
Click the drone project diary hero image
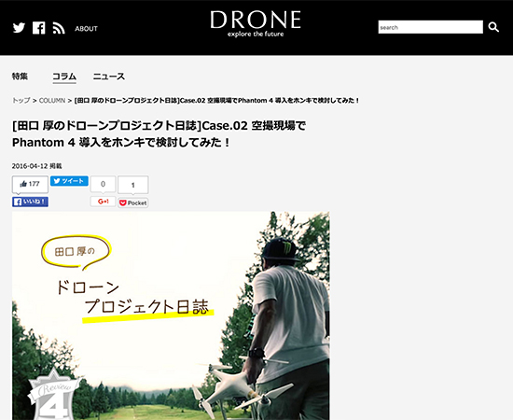171,315
